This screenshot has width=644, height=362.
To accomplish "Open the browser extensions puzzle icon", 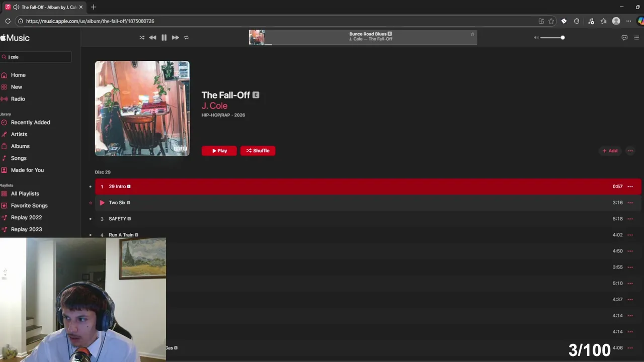I will (577, 21).
